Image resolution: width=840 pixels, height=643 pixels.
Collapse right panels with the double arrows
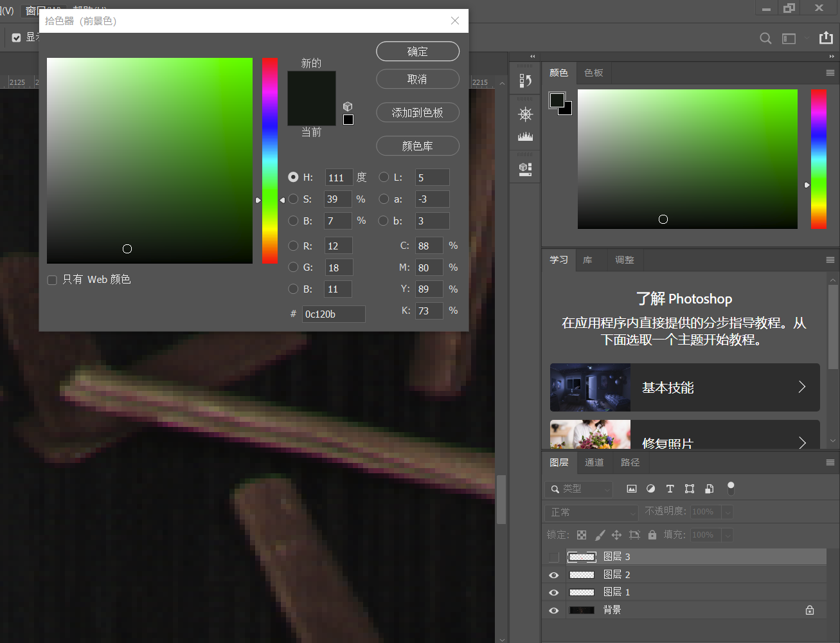click(832, 57)
